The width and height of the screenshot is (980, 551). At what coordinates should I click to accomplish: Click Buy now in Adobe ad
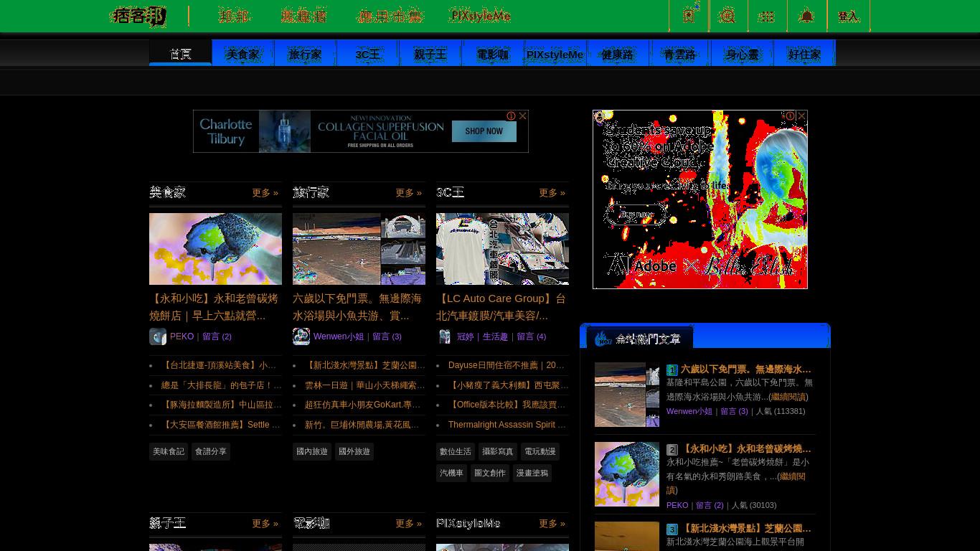coord(636,214)
